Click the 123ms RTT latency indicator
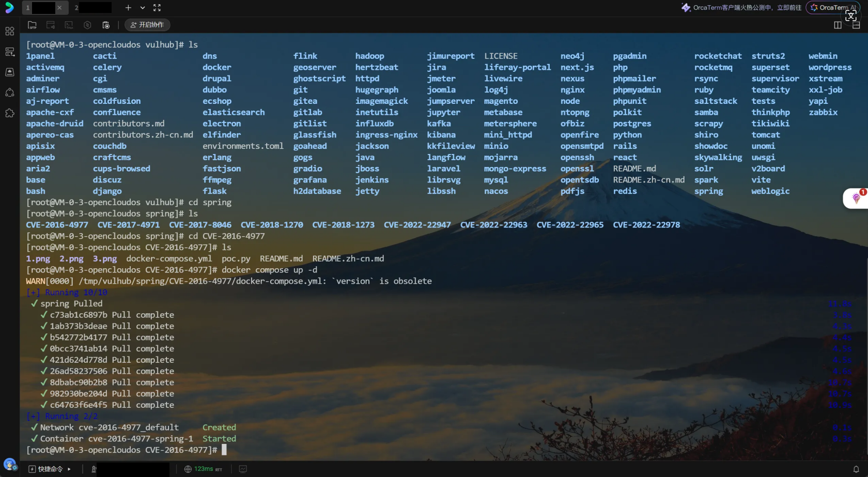 point(203,469)
